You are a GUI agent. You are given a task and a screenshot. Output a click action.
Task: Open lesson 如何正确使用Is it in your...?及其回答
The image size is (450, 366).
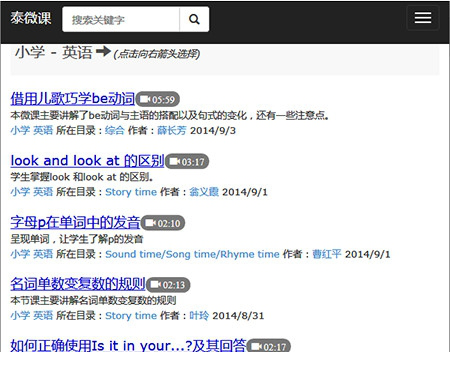click(128, 345)
